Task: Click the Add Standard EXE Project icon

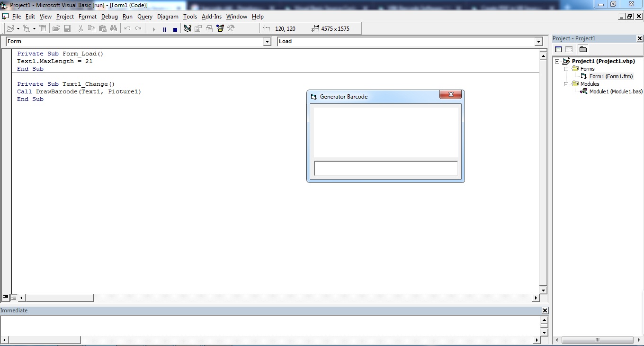Action: (x=10, y=28)
